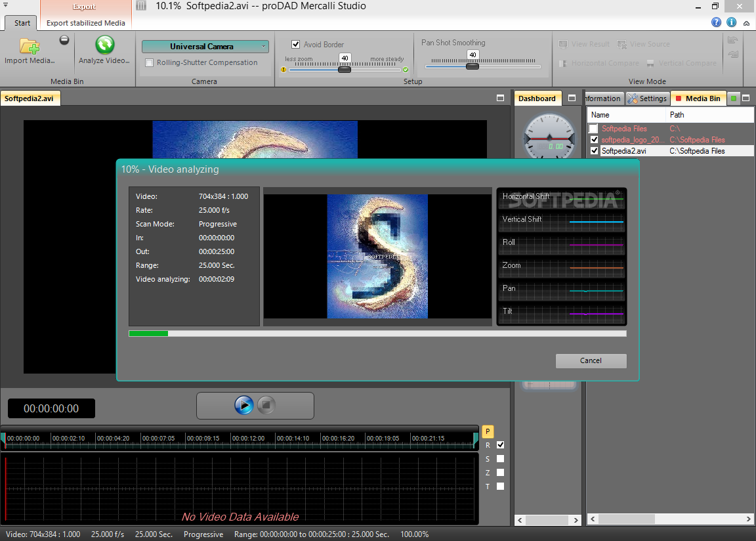This screenshot has width=756, height=541.
Task: Click the upper icon at the ribbon's right edge
Action: coord(733,40)
